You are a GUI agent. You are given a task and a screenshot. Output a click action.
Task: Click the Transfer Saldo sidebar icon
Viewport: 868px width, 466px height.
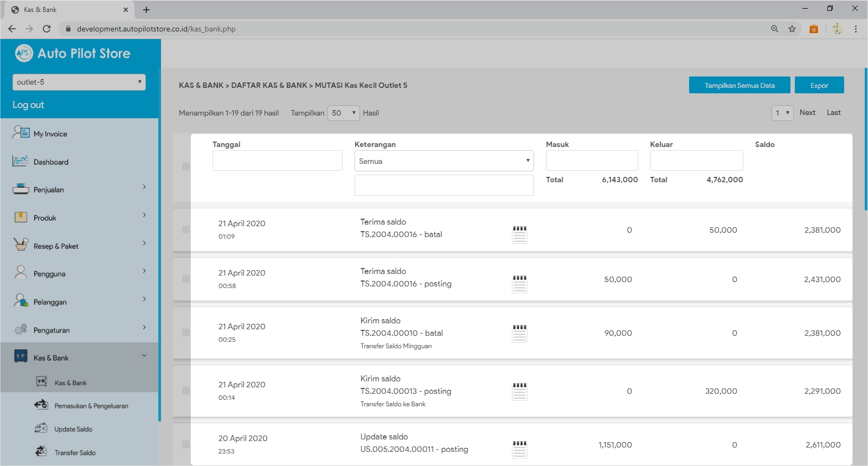(x=41, y=452)
